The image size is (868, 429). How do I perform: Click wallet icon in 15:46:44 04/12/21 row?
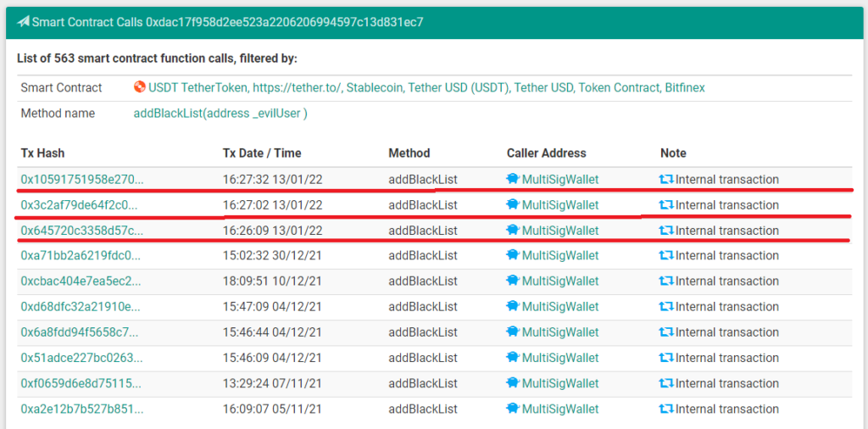[x=513, y=332]
